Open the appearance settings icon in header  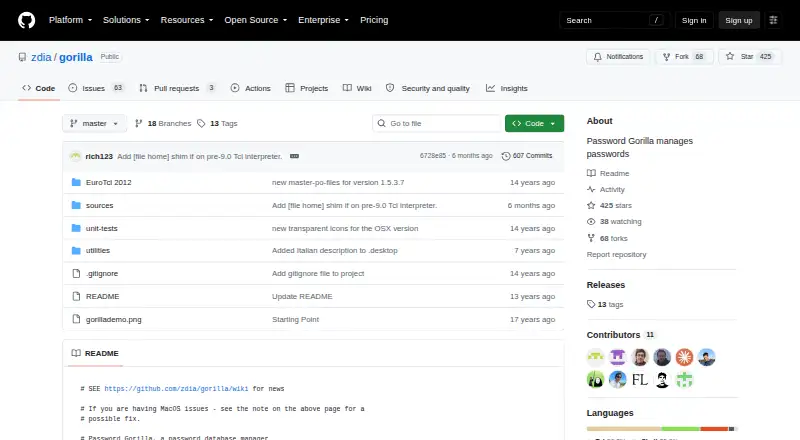[x=773, y=20]
